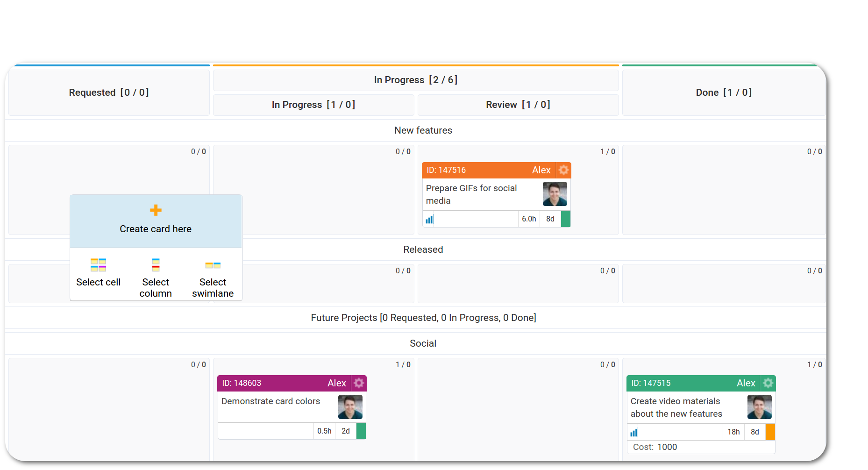Click the orange plus Create card icon
Viewport: 868px width, 470px height.
click(x=156, y=210)
